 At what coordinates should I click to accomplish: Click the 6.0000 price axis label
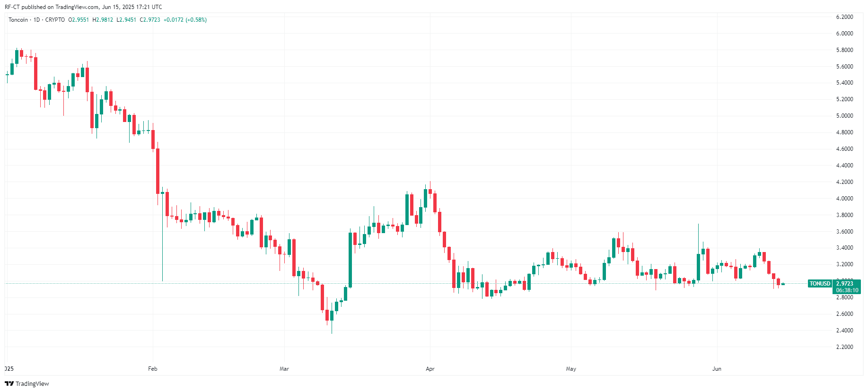[x=844, y=34]
